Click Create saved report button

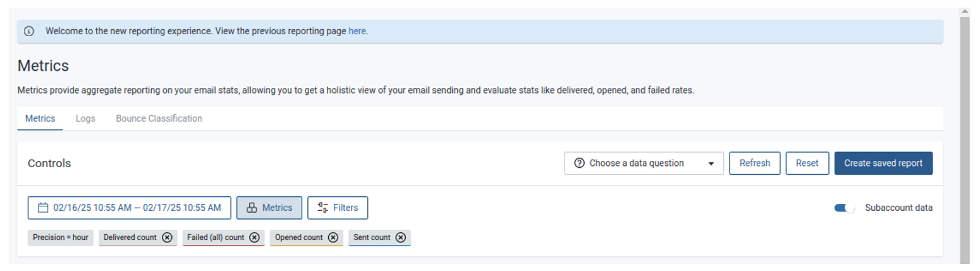pyautogui.click(x=883, y=163)
